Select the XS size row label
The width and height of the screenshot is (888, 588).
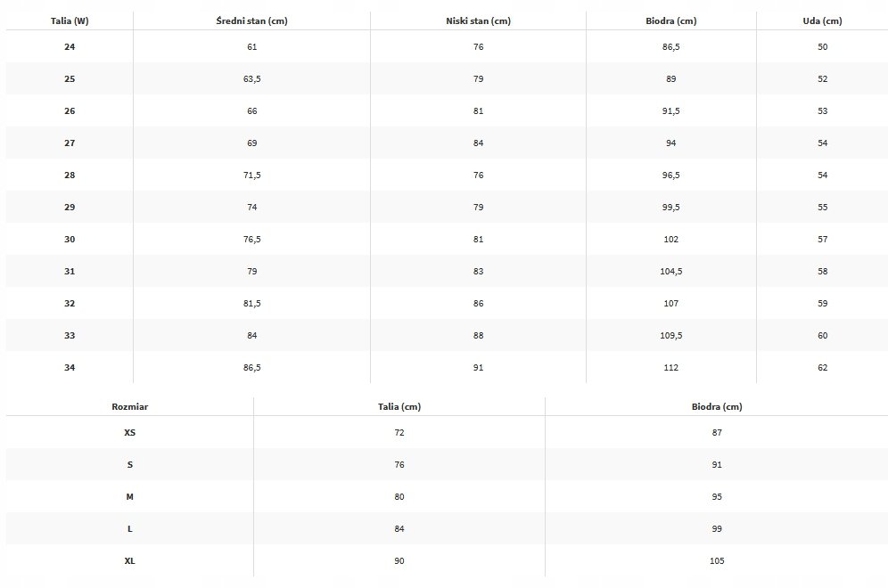coord(129,432)
